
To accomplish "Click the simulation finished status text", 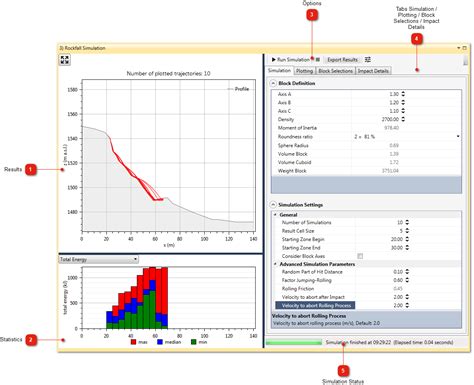I will [389, 342].
